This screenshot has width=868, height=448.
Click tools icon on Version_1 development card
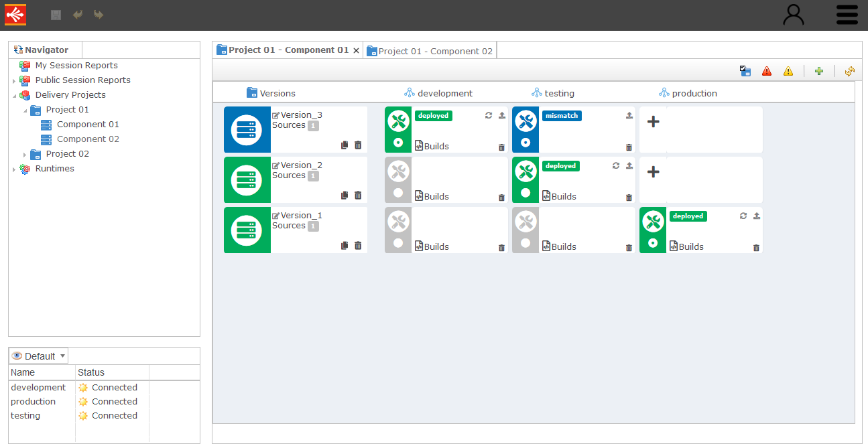(x=398, y=221)
